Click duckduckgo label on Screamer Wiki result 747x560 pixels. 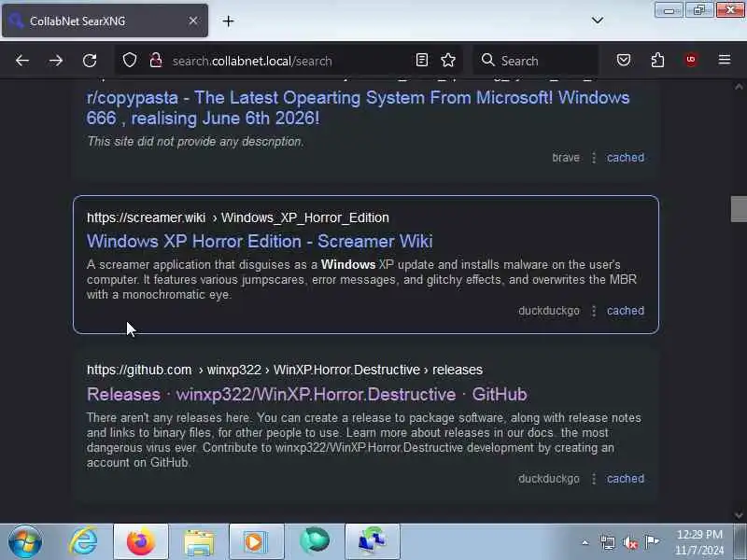pos(549,311)
